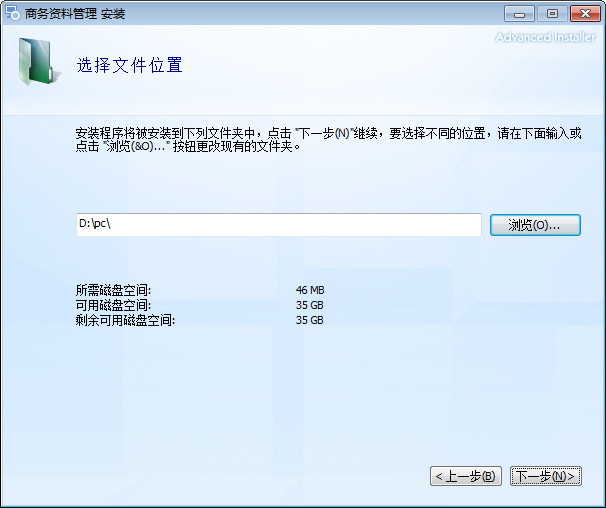Click the empty title bar area beside the title
Screen dimensions: 606x508
tap(300, 14)
